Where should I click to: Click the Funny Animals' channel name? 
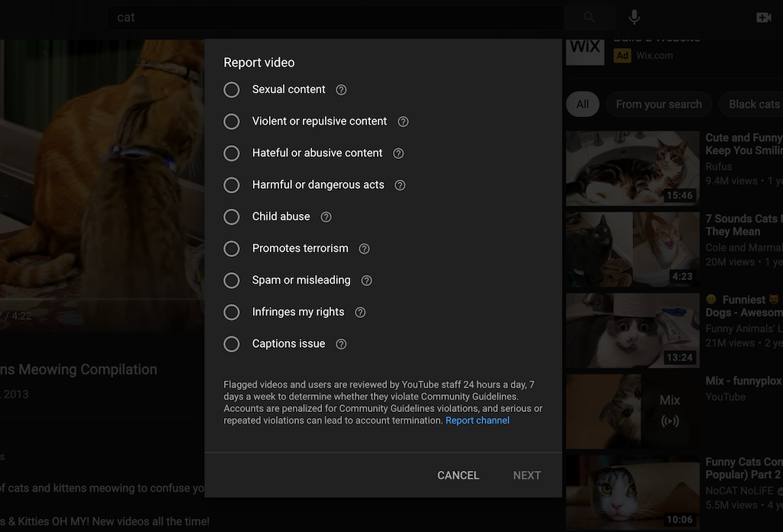pos(744,329)
